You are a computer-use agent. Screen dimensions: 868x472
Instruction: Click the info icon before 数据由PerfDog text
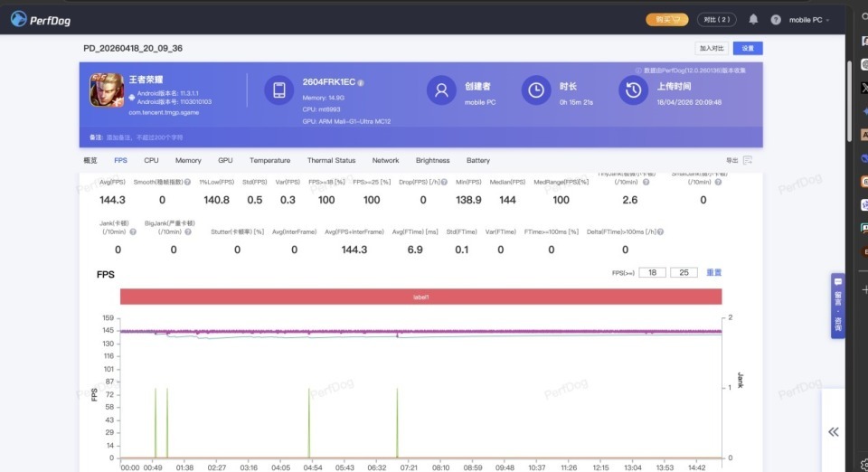coord(638,71)
